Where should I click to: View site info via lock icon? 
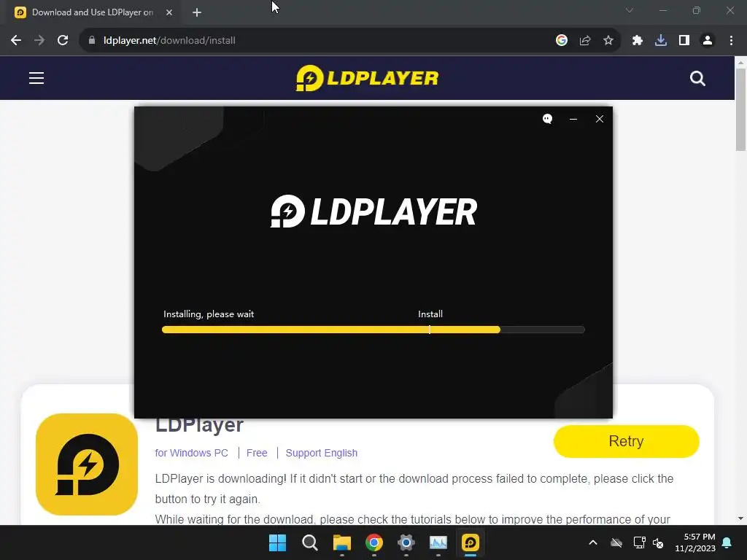tap(92, 41)
